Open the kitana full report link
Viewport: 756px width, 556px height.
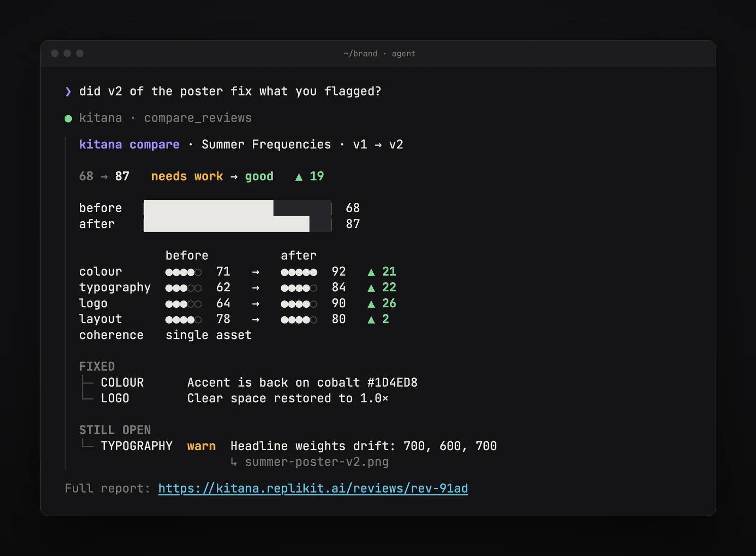coord(313,488)
